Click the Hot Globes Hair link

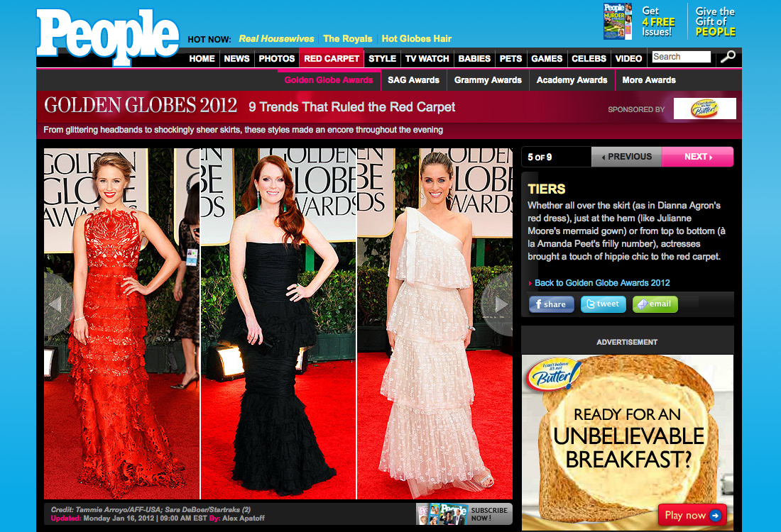tap(416, 39)
